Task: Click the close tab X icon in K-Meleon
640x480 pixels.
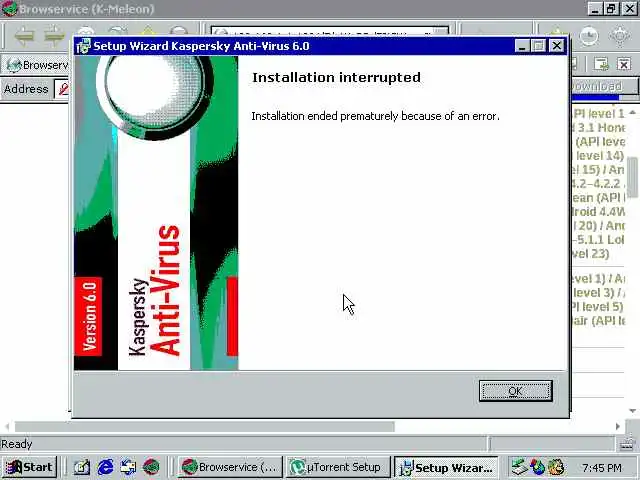Action: pyautogui.click(x=624, y=64)
